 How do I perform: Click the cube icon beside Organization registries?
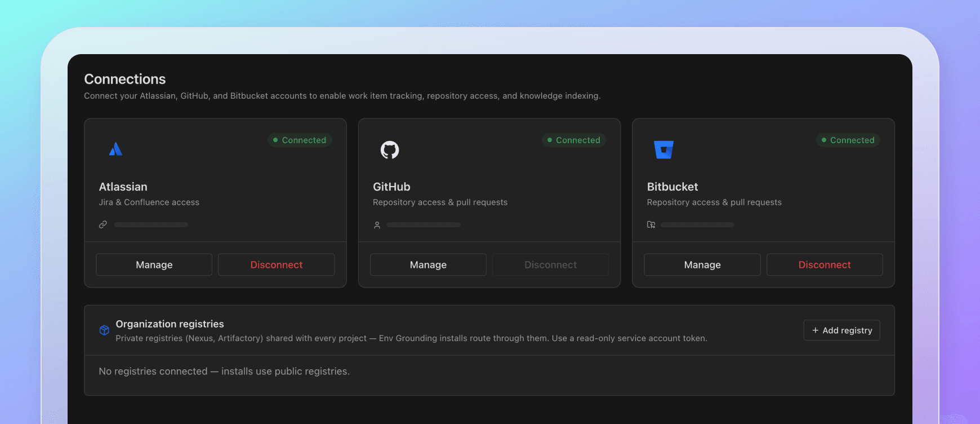pyautogui.click(x=104, y=330)
